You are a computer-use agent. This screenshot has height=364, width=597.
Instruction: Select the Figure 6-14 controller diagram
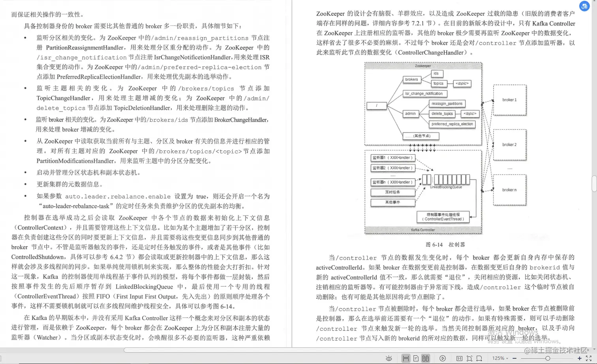423,148
